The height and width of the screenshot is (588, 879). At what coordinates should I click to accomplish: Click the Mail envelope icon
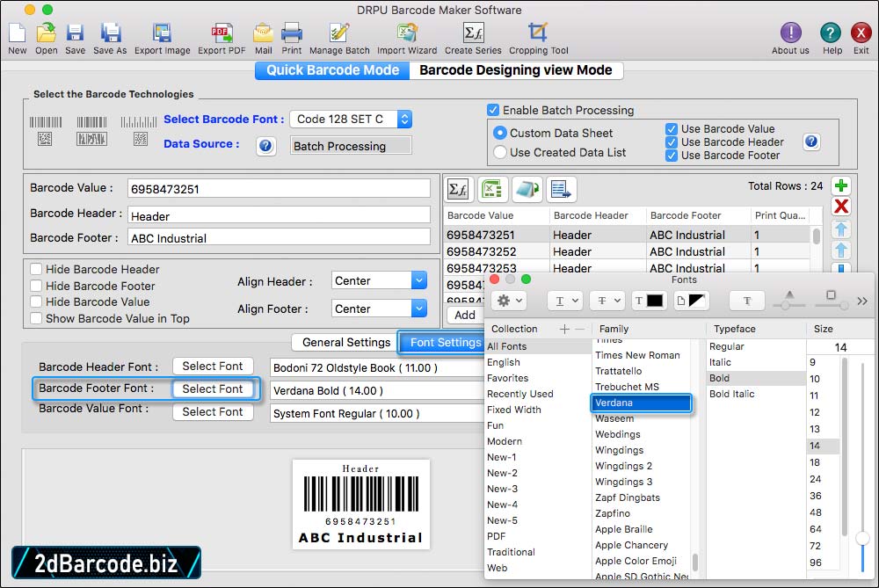[264, 33]
